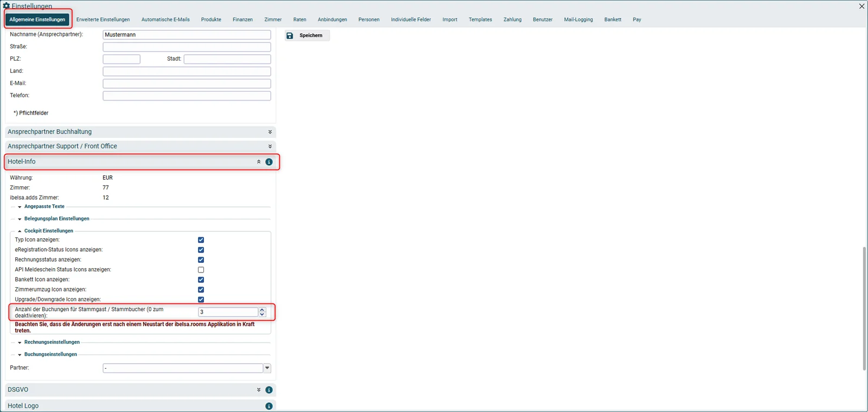Toggle Typ Icon anzeigen checkbox

pos(201,240)
